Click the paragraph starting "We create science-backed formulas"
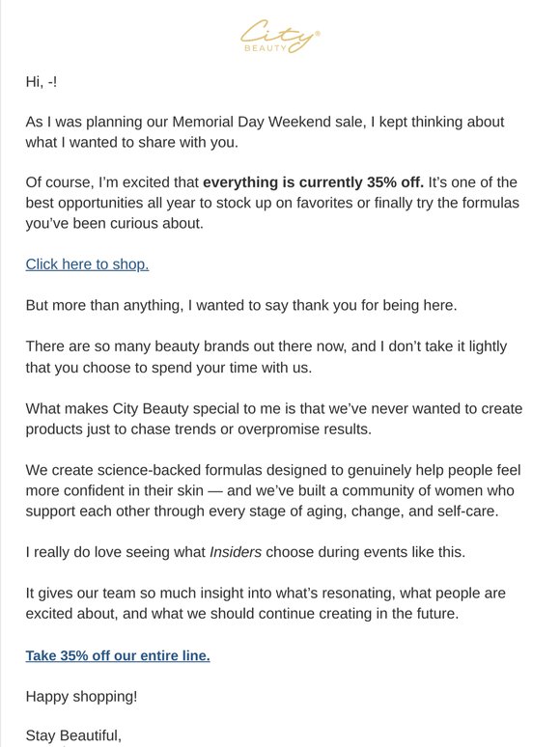 pyautogui.click(x=273, y=490)
